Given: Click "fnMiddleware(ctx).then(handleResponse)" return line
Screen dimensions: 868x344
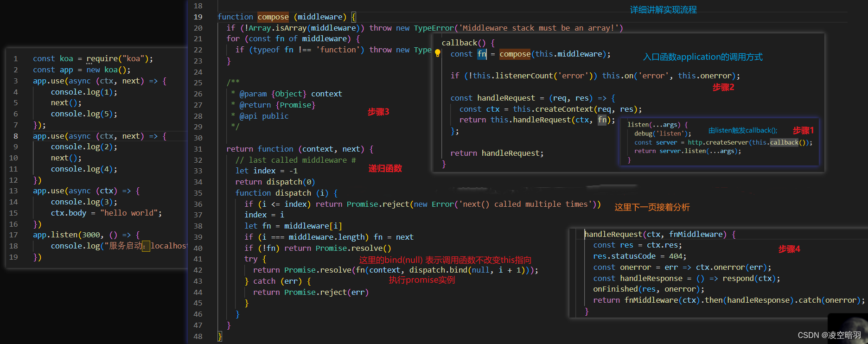Looking at the screenshot, I should click(x=729, y=300).
